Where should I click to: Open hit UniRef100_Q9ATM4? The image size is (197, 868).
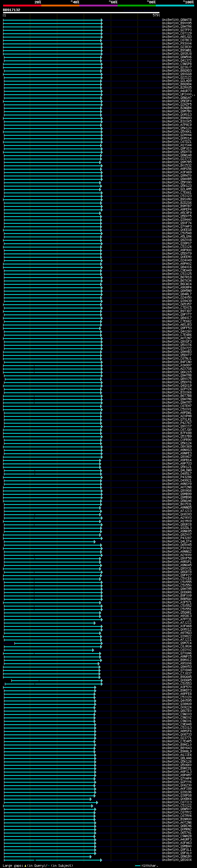click(x=177, y=26)
